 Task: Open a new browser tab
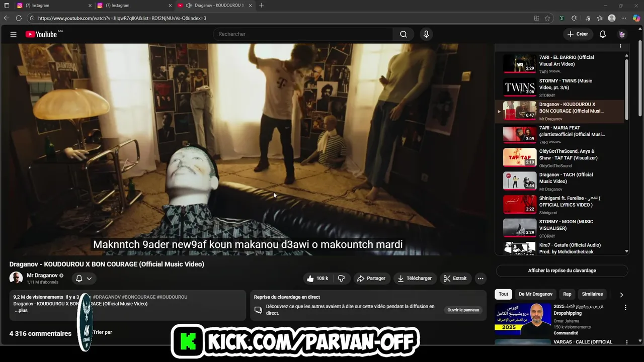coord(261,6)
